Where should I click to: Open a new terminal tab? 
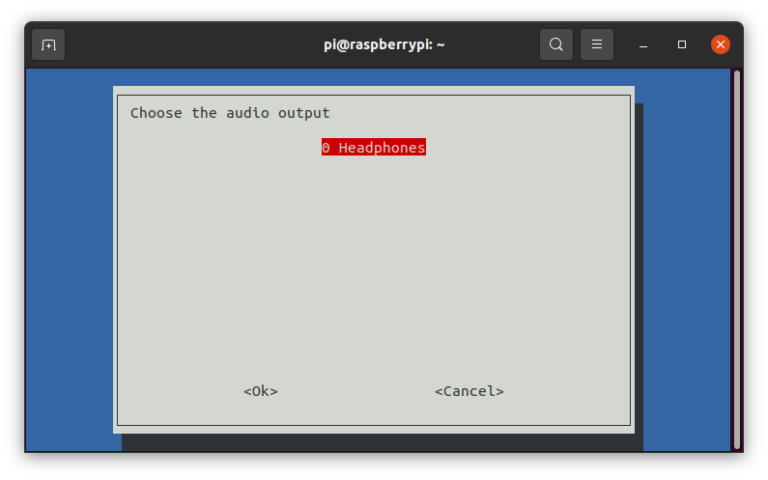pyautogui.click(x=48, y=45)
